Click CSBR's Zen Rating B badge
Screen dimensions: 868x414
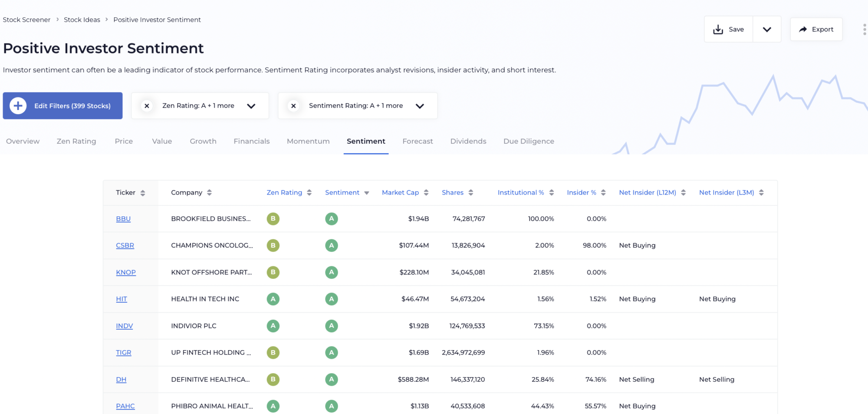pos(273,245)
